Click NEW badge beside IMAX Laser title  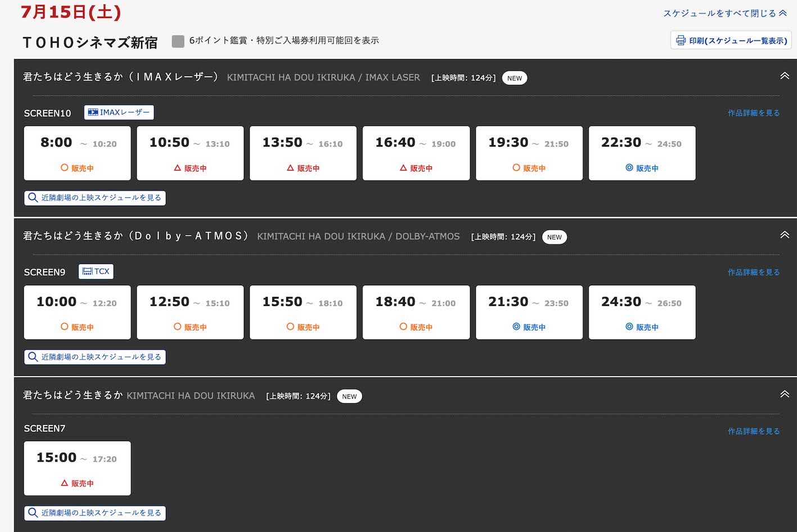click(515, 78)
